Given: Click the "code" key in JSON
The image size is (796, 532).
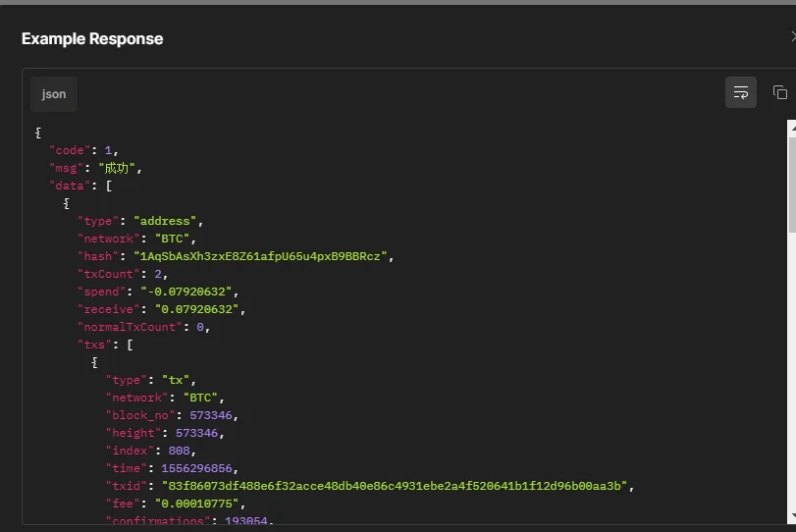Looking at the screenshot, I should click(x=70, y=150).
